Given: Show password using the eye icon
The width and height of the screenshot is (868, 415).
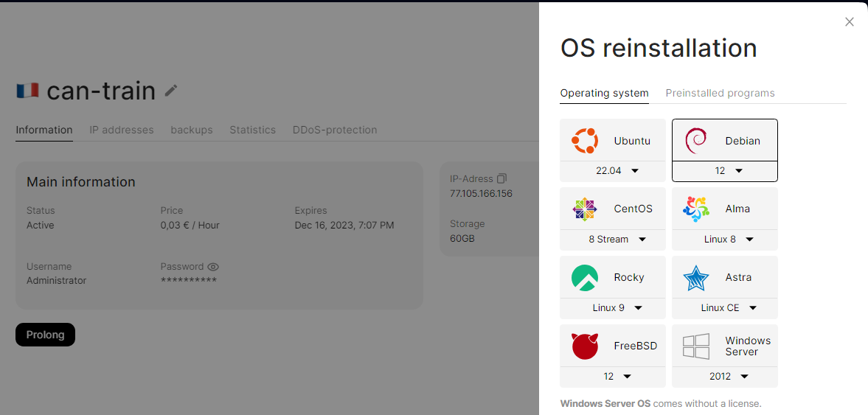Looking at the screenshot, I should (x=213, y=267).
